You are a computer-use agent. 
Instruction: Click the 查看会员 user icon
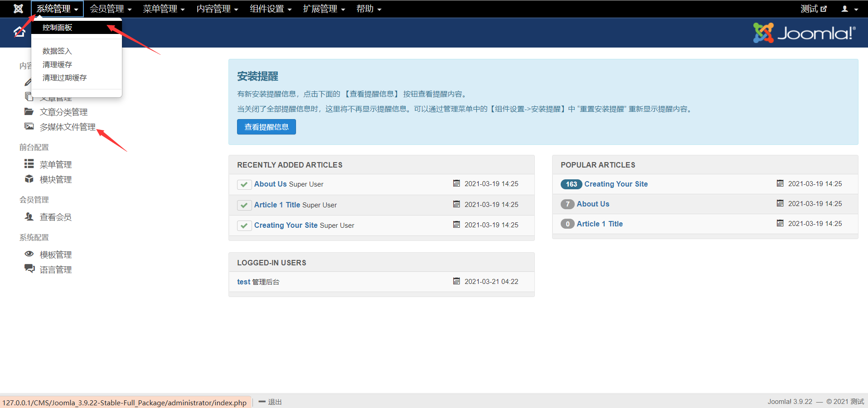tap(29, 216)
